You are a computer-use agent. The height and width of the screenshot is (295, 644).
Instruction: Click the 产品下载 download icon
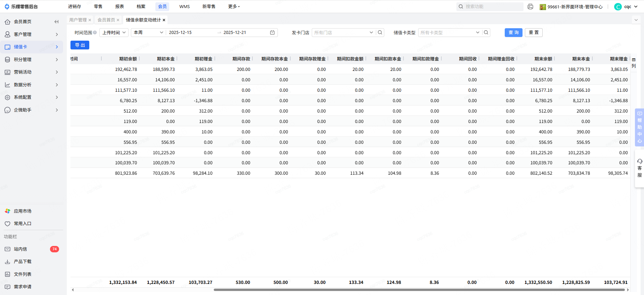tap(7, 262)
